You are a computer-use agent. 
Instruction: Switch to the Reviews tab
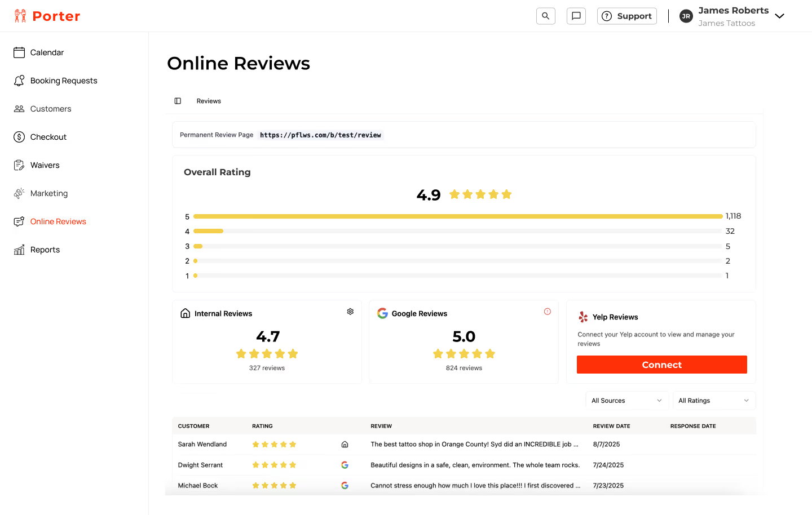(x=208, y=100)
